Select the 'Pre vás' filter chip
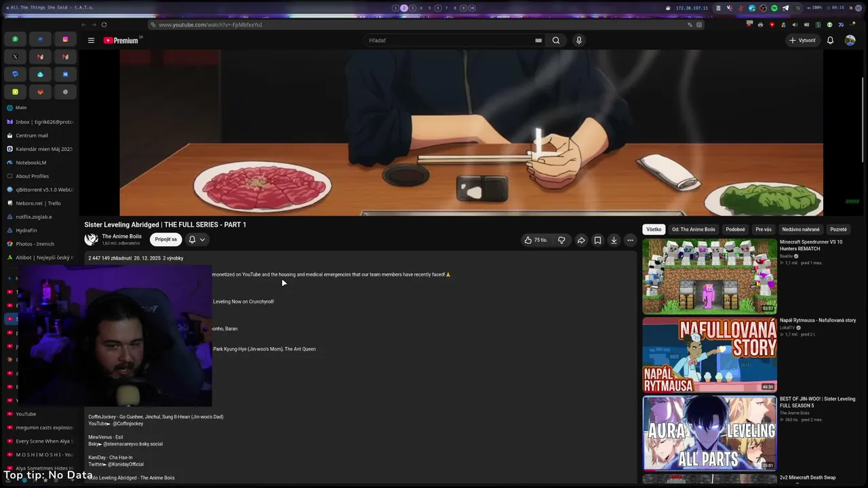868x488 pixels. 764,230
